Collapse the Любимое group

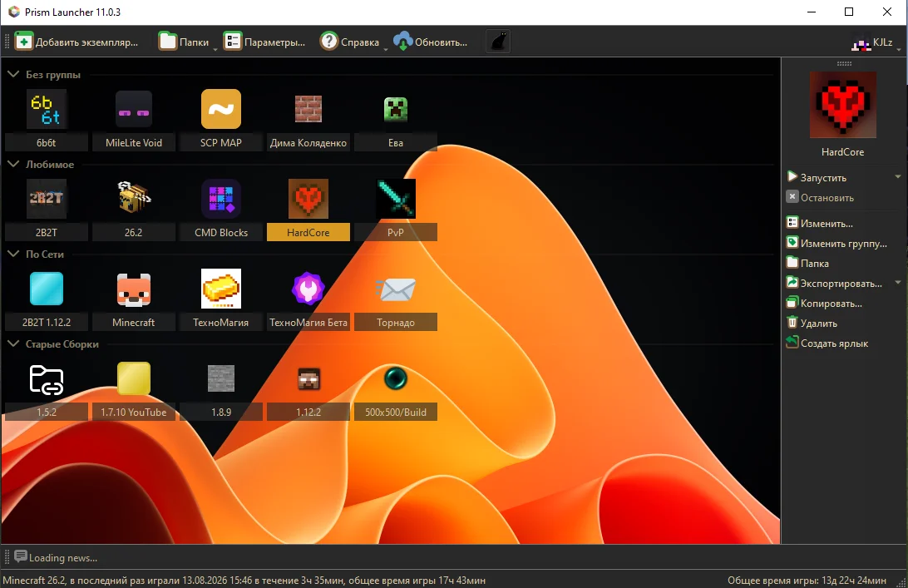pos(13,164)
